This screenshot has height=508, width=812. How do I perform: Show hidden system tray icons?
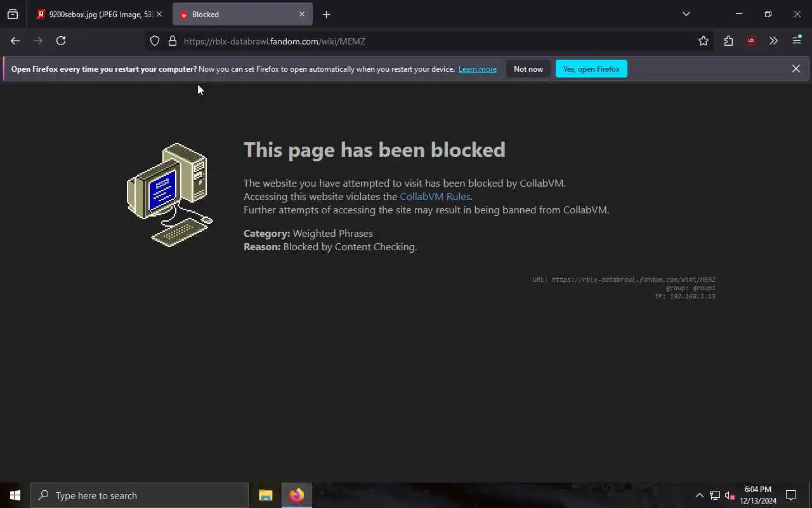pyautogui.click(x=699, y=495)
